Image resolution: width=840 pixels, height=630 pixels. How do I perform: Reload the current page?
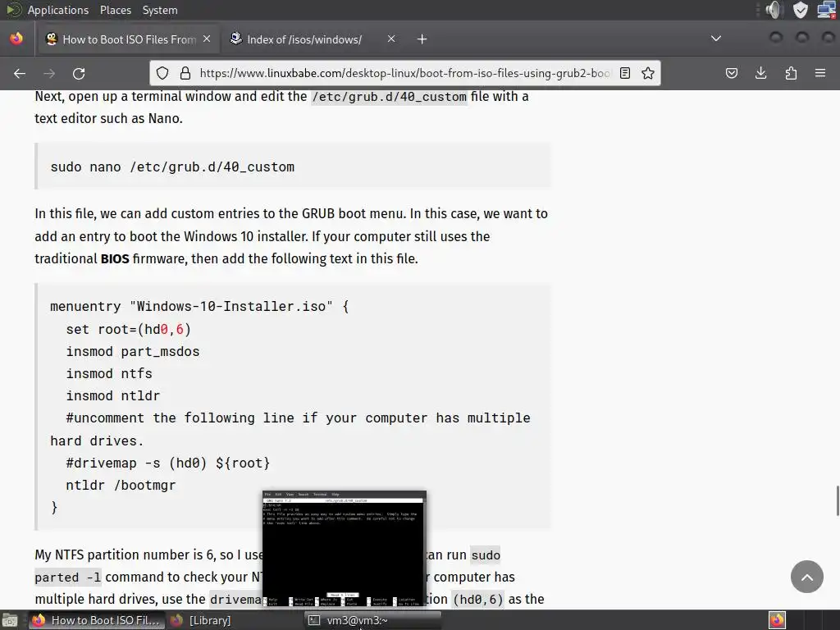[x=79, y=73]
